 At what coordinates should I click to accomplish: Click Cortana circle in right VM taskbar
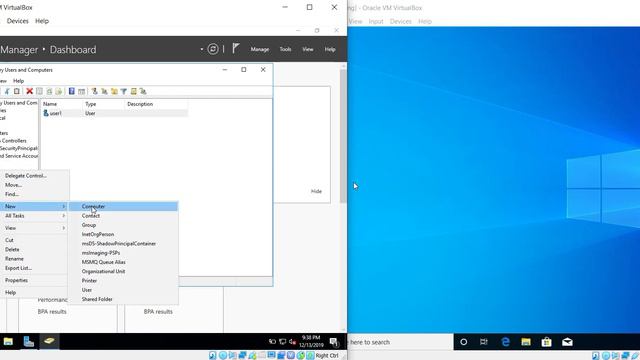coord(464,342)
